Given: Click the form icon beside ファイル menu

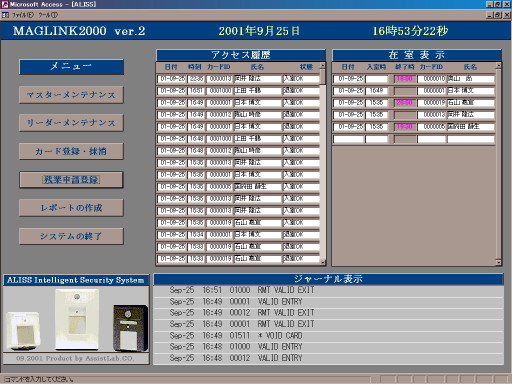Looking at the screenshot, I should pyautogui.click(x=6, y=15).
